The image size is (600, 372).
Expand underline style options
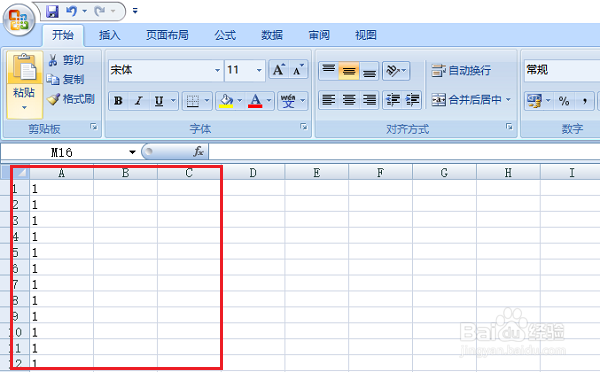tap(173, 101)
